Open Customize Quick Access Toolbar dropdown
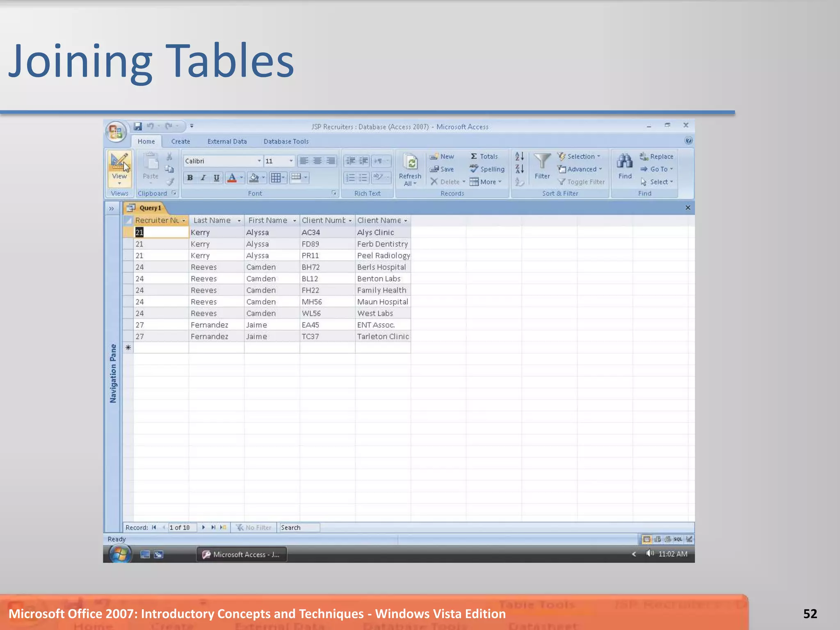 point(192,126)
